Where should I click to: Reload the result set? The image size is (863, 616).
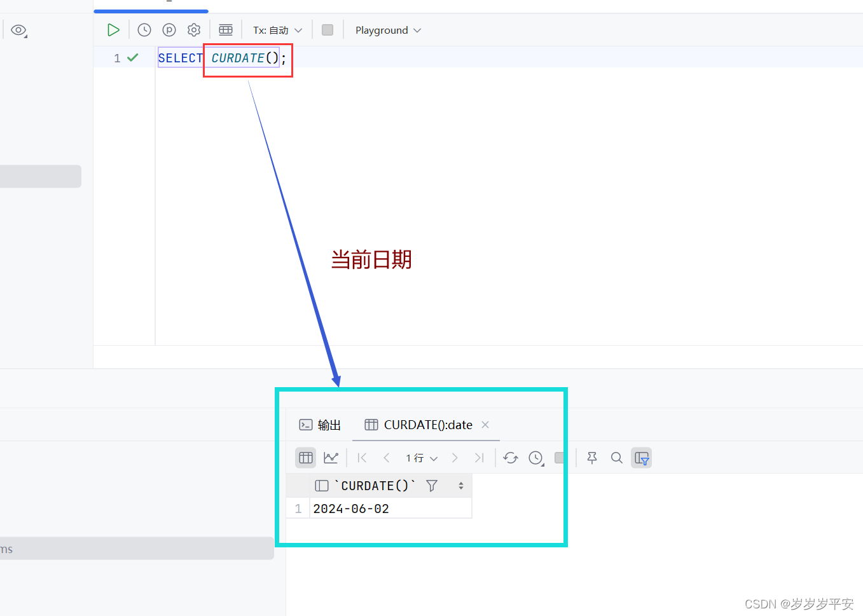(511, 458)
